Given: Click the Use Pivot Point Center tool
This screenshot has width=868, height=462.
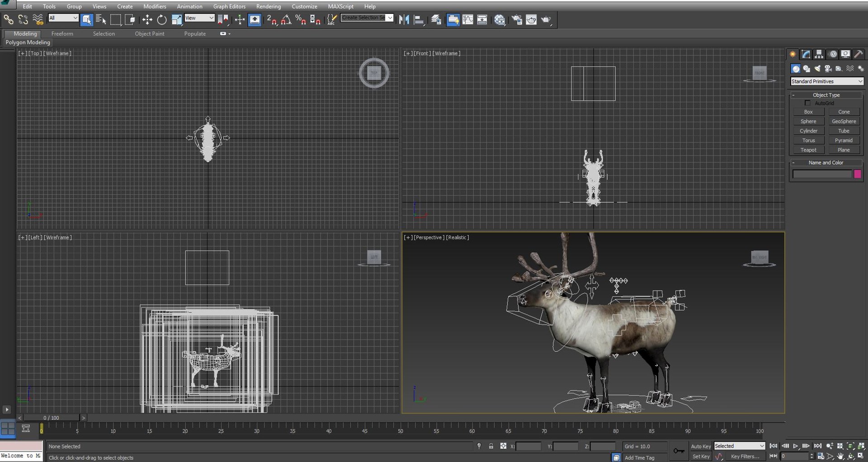Looking at the screenshot, I should coord(223,19).
